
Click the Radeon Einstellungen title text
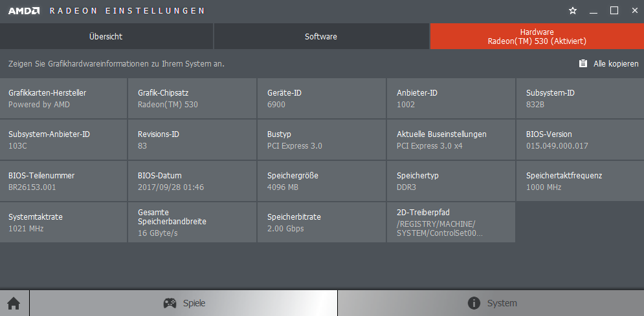[x=127, y=10]
